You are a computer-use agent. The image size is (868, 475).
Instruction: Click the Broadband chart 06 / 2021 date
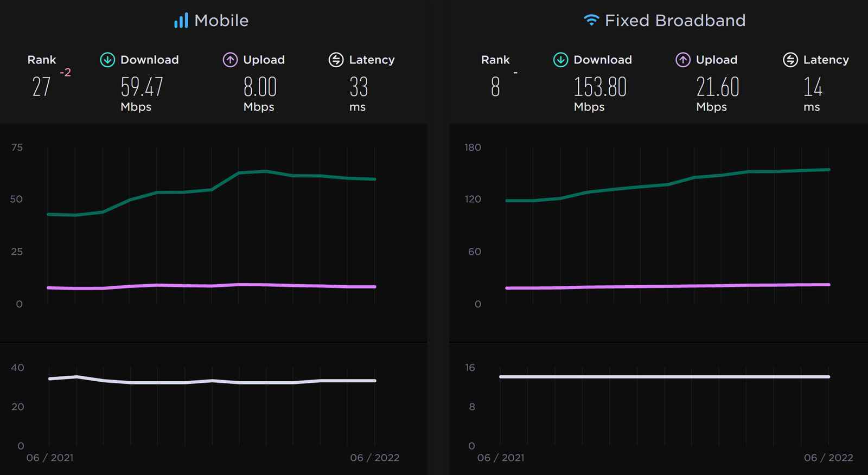pyautogui.click(x=501, y=458)
